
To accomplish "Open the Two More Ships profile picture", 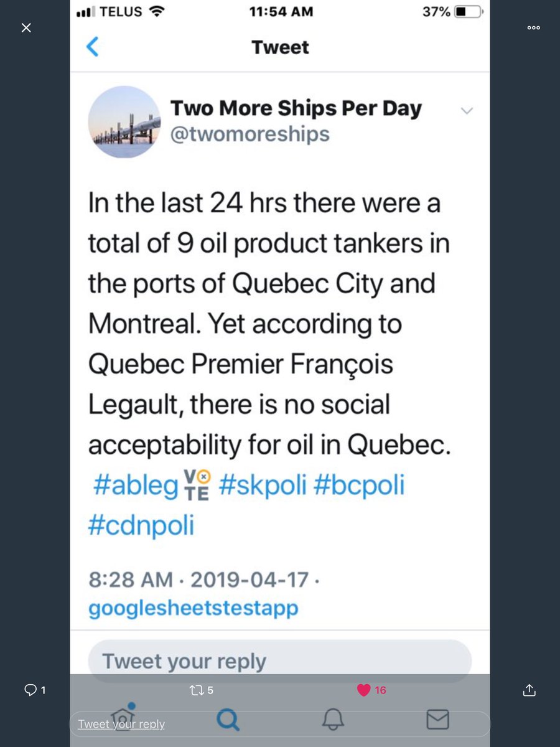I will (124, 123).
